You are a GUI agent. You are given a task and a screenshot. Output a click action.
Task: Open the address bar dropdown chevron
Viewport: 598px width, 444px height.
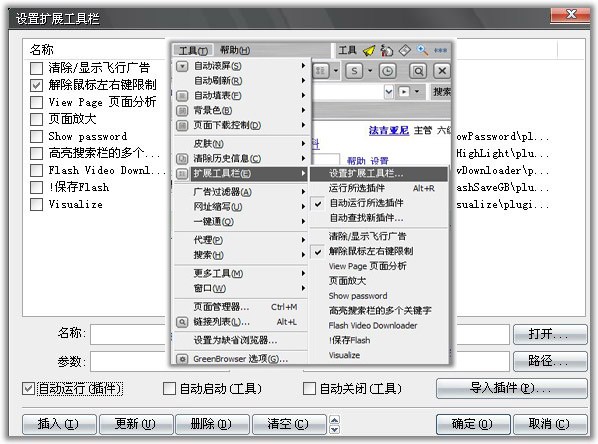pyautogui.click(x=389, y=92)
